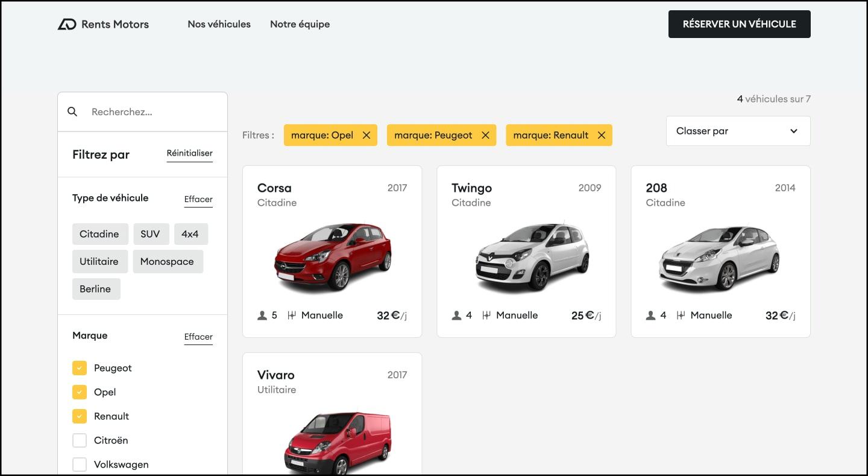Toggle the SUV vehicle type chip

150,234
